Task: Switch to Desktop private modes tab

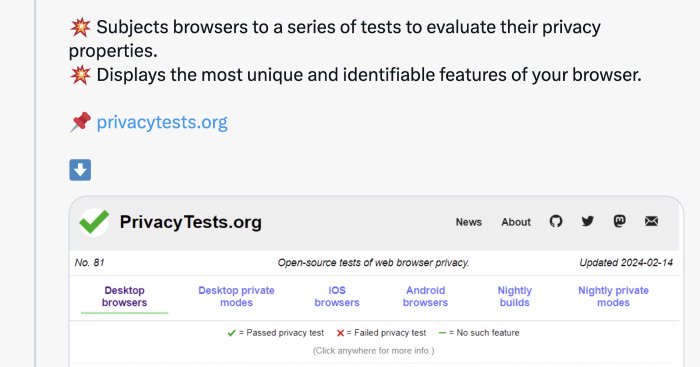Action: [x=236, y=296]
